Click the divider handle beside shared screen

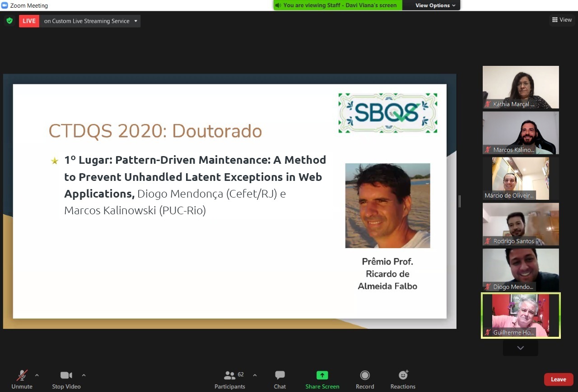459,201
